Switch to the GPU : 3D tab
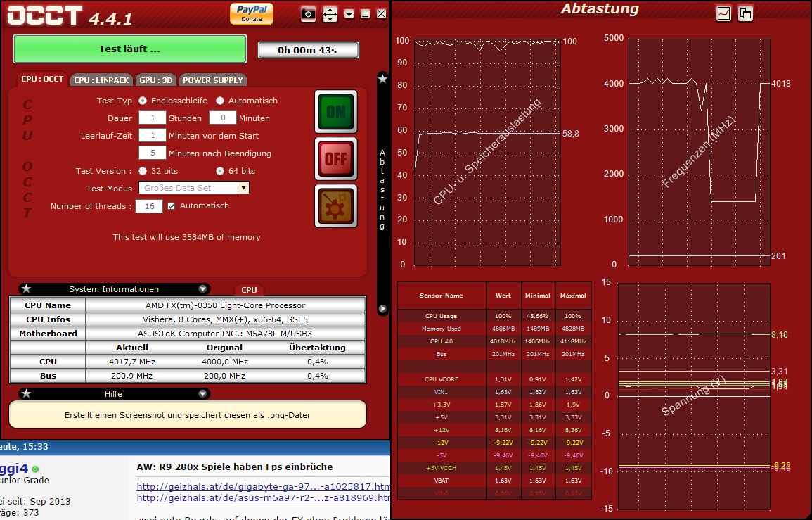 pyautogui.click(x=156, y=80)
